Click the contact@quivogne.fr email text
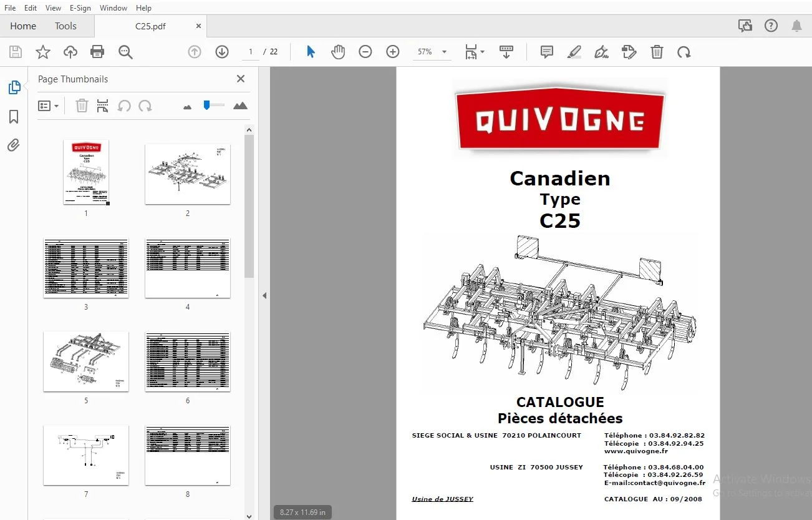 [x=668, y=483]
